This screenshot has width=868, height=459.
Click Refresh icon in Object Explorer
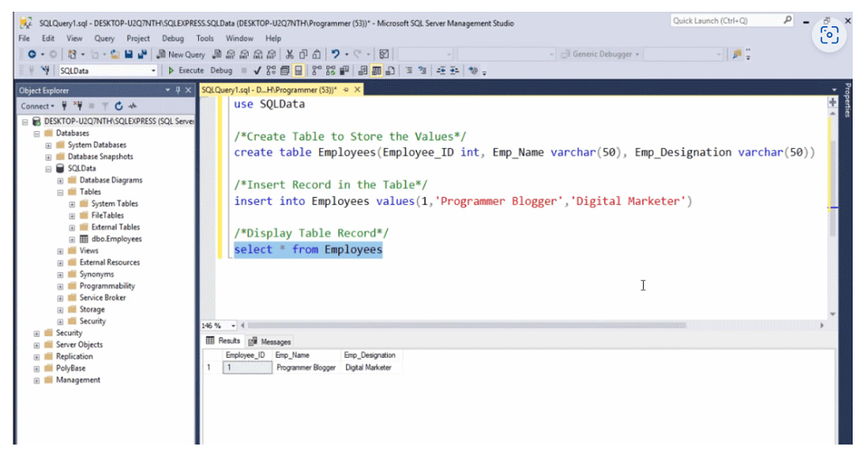tap(118, 107)
